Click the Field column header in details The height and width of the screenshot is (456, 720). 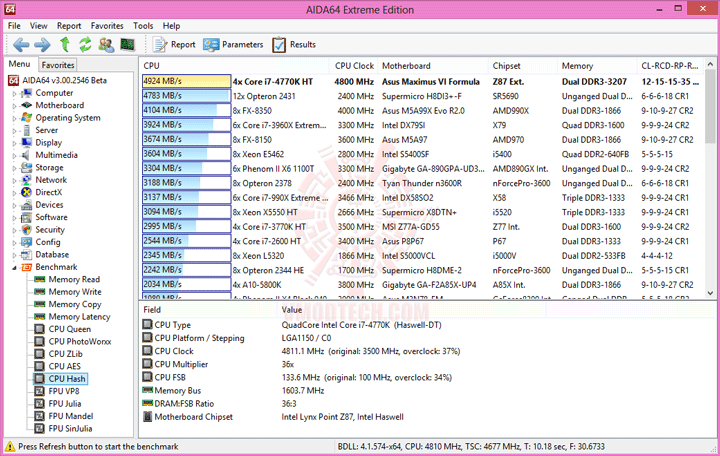point(209,310)
